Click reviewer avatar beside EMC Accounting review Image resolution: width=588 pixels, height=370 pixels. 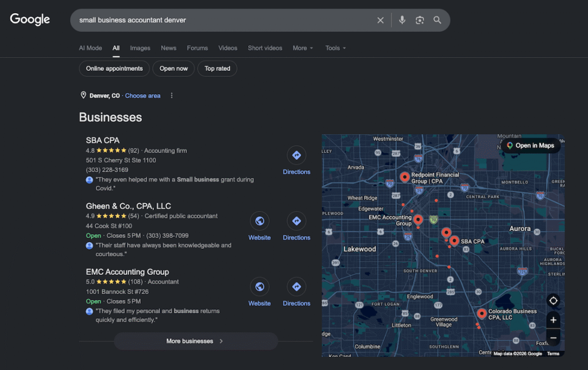89,311
